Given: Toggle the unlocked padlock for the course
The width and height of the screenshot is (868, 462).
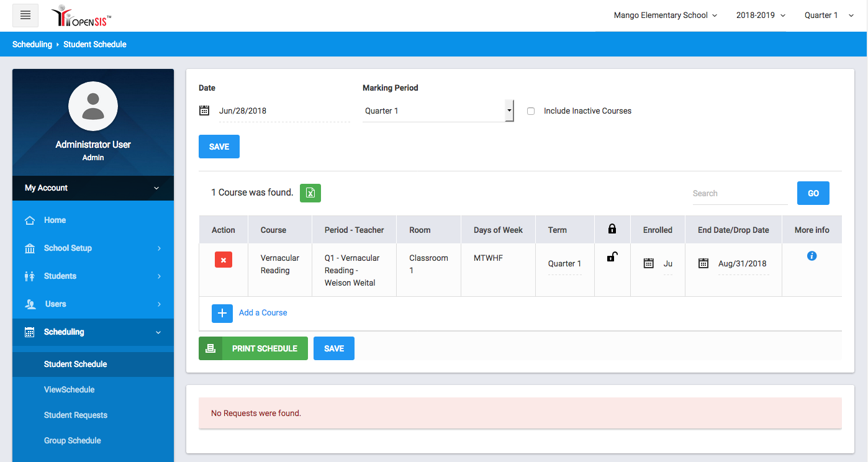Looking at the screenshot, I should pos(612,257).
